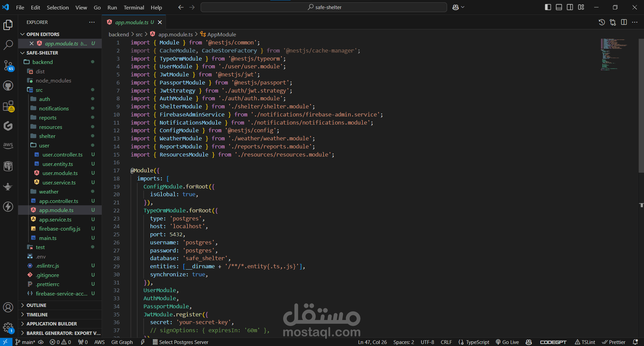Open the GitHub view in activity bar

pos(8,85)
